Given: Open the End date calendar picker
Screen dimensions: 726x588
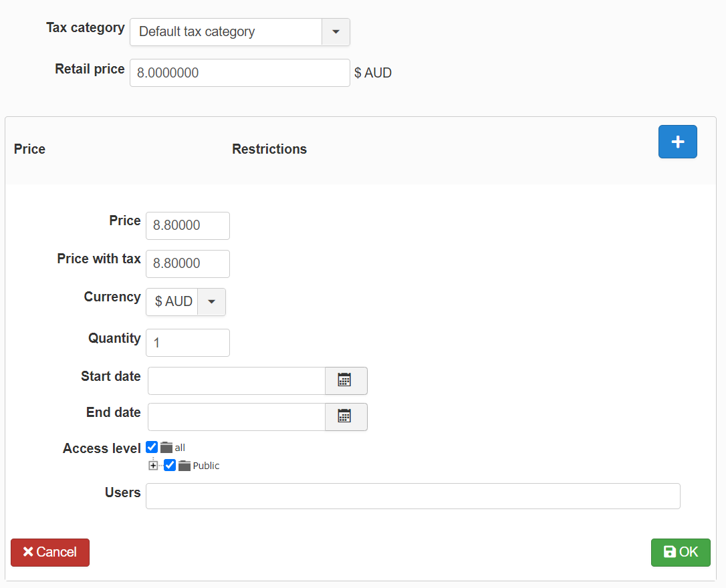Looking at the screenshot, I should point(345,416).
